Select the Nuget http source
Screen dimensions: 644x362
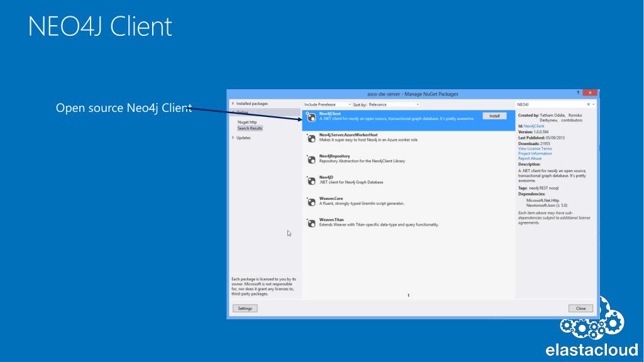(x=247, y=123)
